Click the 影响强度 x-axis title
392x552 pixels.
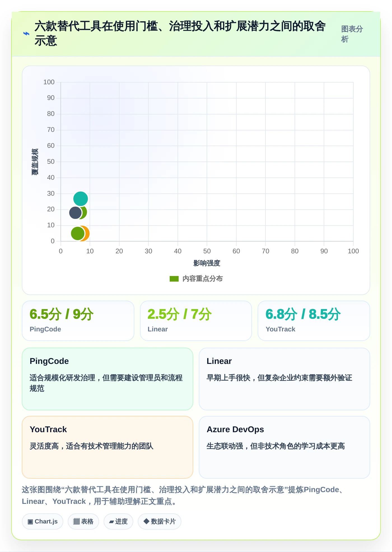click(x=207, y=263)
